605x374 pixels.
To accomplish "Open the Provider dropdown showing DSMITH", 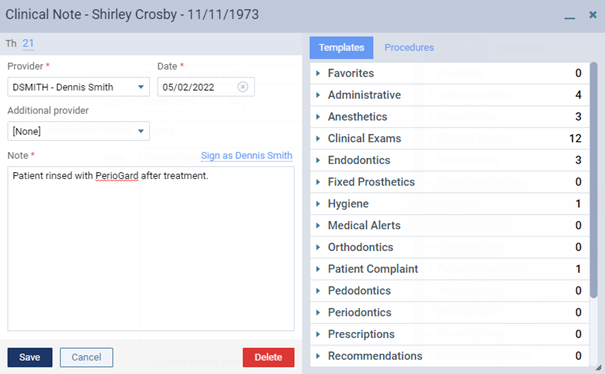I will pyautogui.click(x=78, y=87).
